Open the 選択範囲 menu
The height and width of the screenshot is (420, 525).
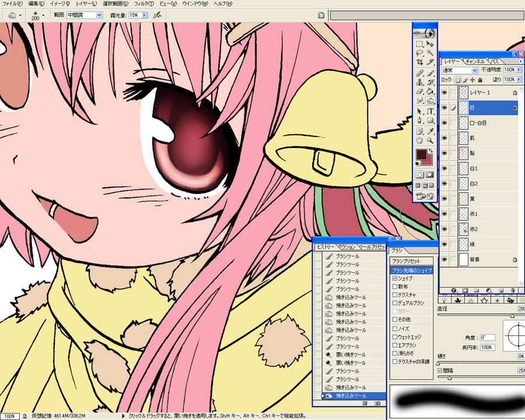[115, 3]
